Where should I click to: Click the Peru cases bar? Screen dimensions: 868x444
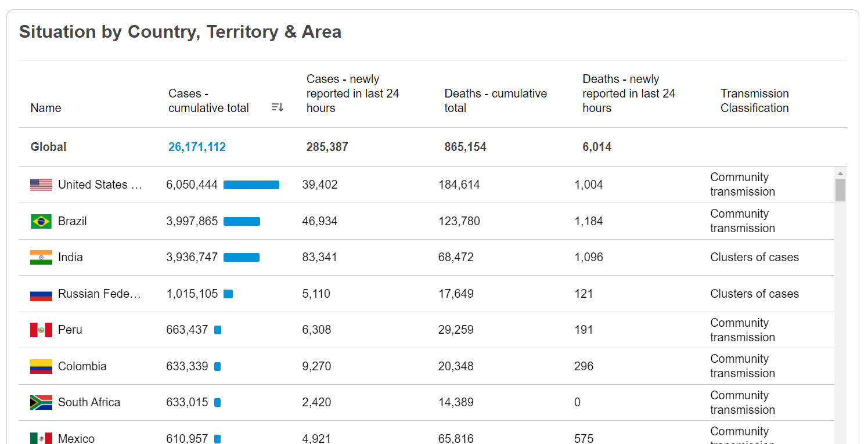[218, 330]
